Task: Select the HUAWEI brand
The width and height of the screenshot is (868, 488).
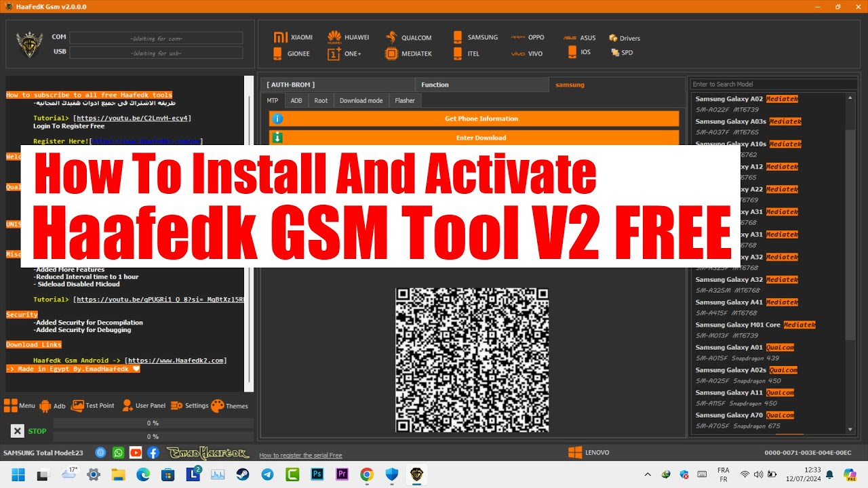Action: point(349,37)
